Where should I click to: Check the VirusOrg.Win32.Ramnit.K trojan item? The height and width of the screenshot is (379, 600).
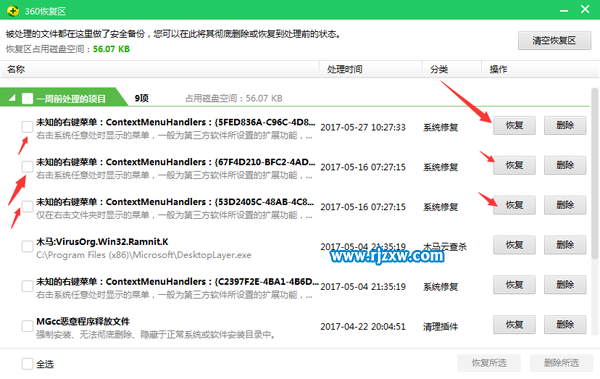[x=27, y=246]
